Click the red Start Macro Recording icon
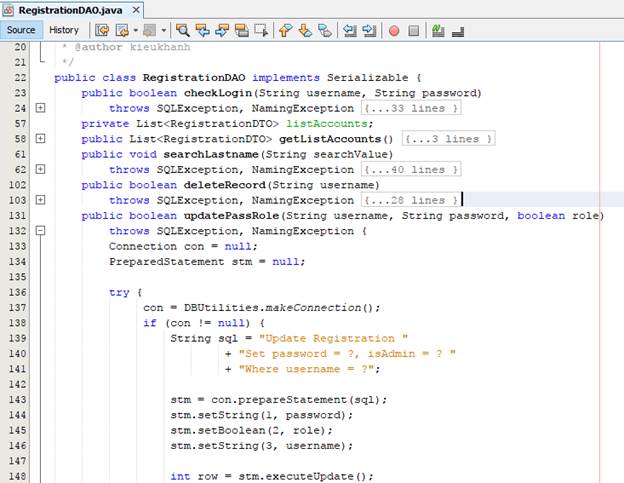Image resolution: width=624 pixels, height=483 pixels. (x=394, y=31)
